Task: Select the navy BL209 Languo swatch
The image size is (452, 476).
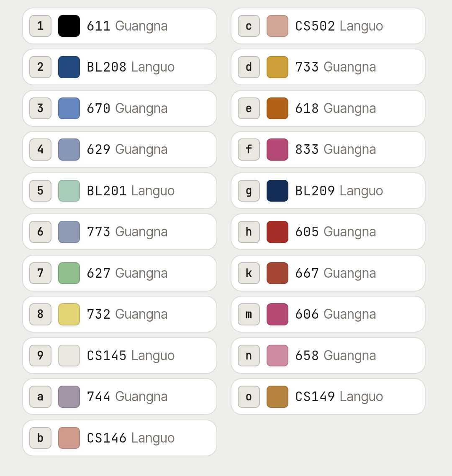Action: coord(277,191)
